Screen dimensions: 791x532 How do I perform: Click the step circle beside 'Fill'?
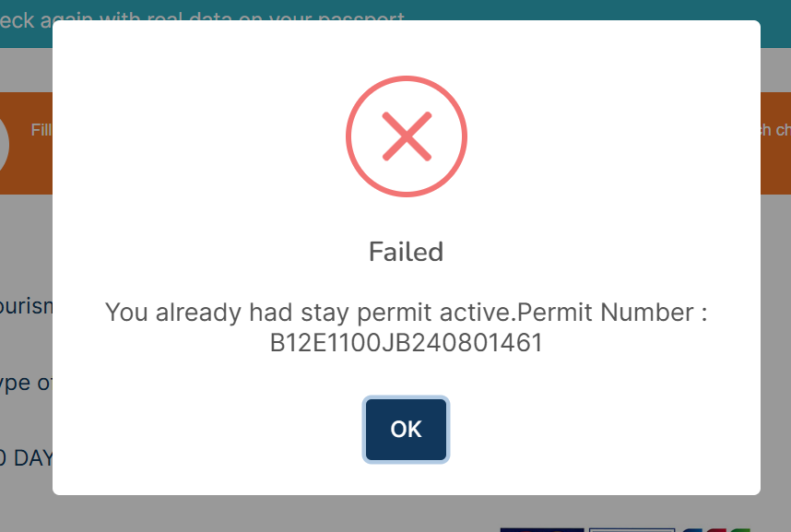[4, 144]
